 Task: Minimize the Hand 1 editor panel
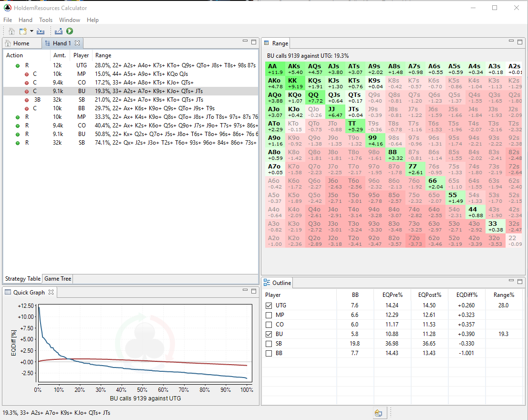pos(245,41)
